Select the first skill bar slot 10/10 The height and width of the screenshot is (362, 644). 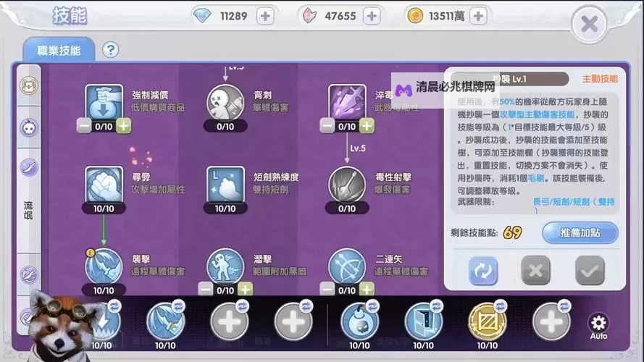pyautogui.click(x=102, y=322)
